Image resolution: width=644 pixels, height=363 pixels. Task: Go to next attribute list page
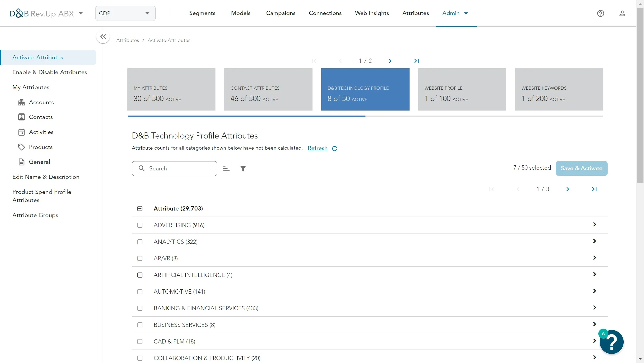click(x=568, y=189)
